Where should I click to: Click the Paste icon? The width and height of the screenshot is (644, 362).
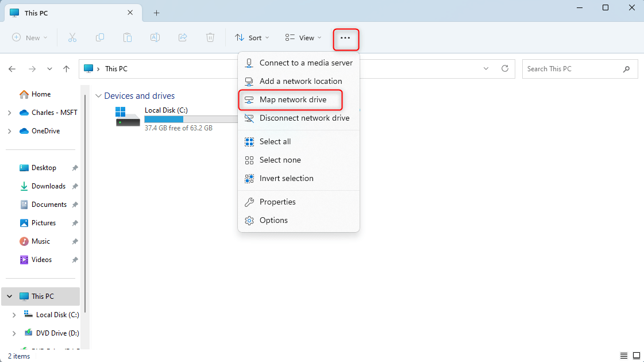pyautogui.click(x=128, y=37)
